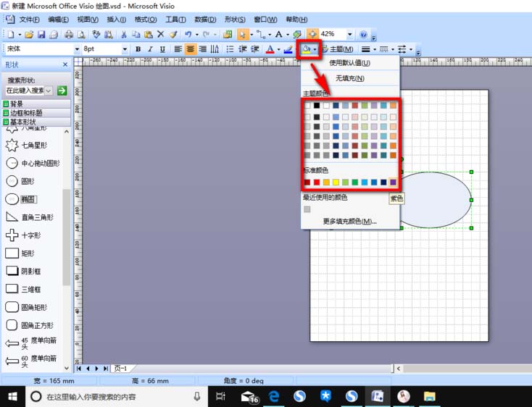
Task: Click the Print icon in the toolbar
Action: [69, 34]
